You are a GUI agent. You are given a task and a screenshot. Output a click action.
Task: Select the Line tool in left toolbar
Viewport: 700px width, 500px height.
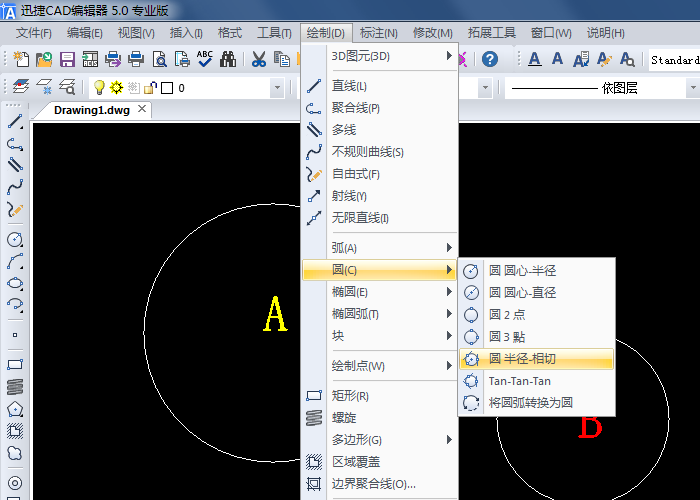point(15,122)
